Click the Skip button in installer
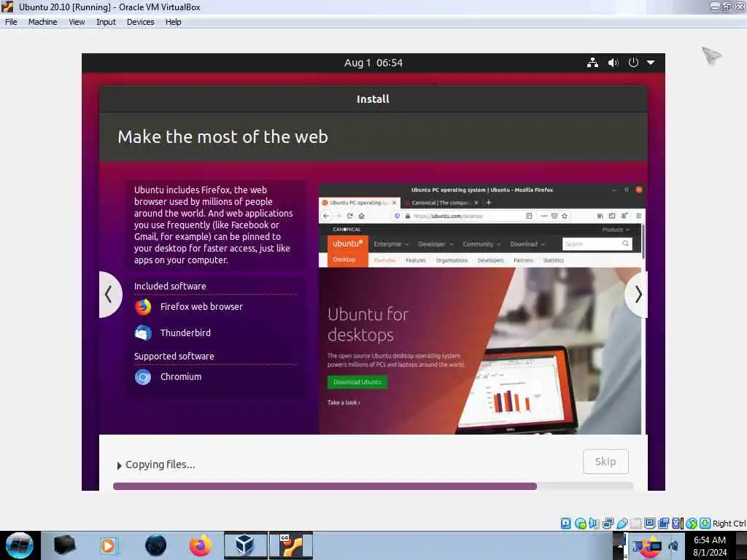 click(x=605, y=462)
